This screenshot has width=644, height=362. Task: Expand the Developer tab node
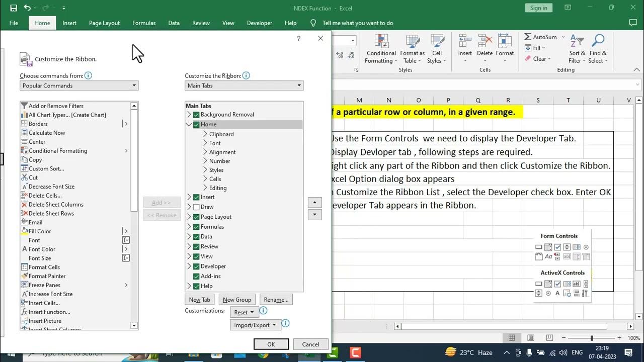(x=189, y=266)
